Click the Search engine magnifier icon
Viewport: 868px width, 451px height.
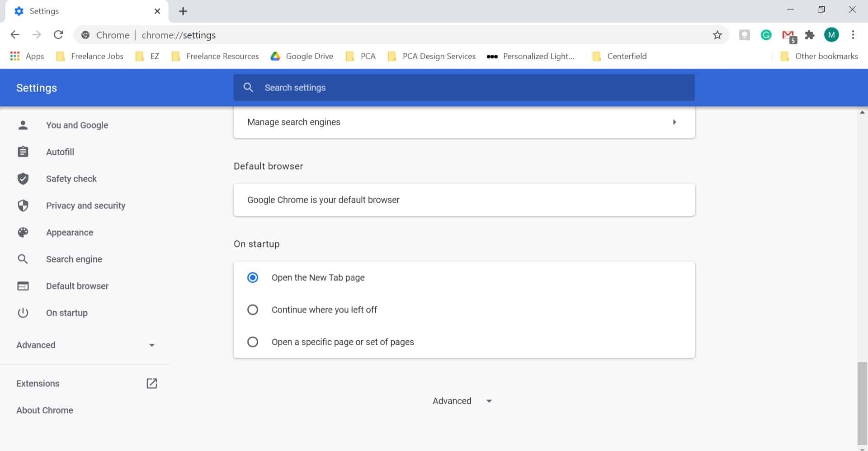click(23, 259)
